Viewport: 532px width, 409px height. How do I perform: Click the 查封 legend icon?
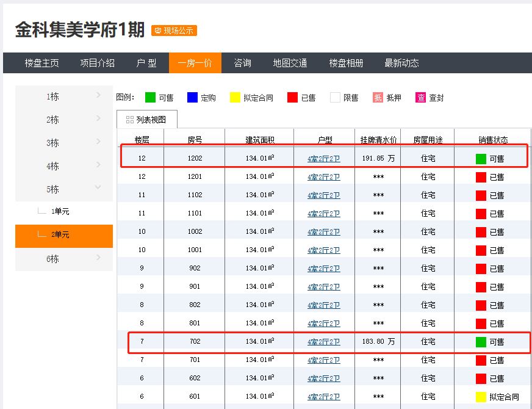[x=420, y=98]
